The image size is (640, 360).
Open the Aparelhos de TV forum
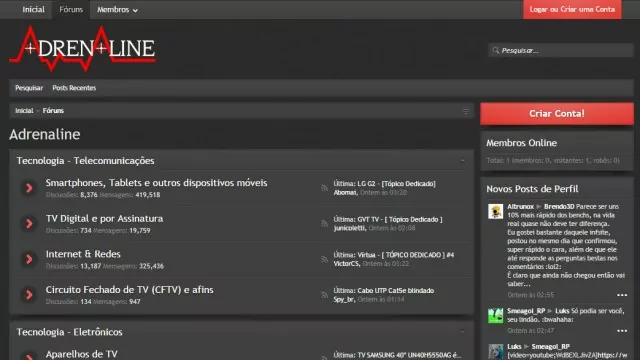click(x=82, y=354)
